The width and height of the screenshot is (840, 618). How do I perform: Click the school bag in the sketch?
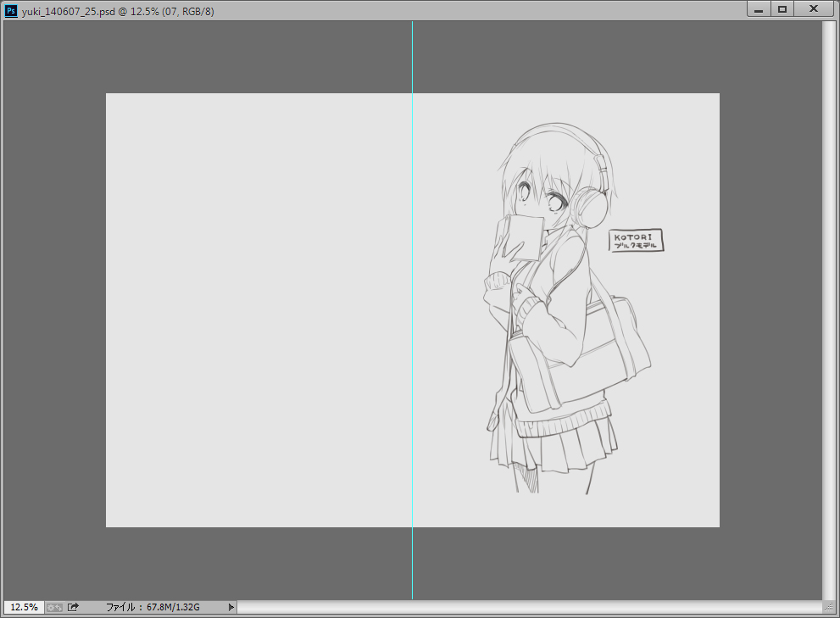click(x=580, y=356)
